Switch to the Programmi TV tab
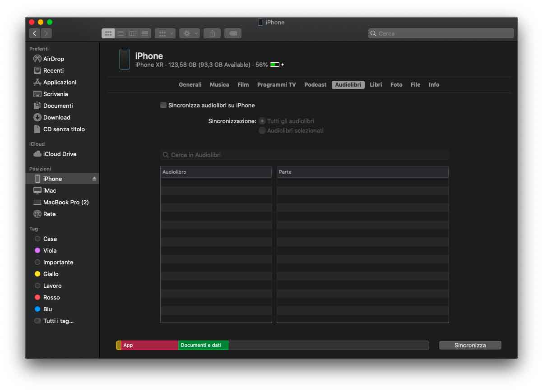The height and width of the screenshot is (392, 543). 277,85
